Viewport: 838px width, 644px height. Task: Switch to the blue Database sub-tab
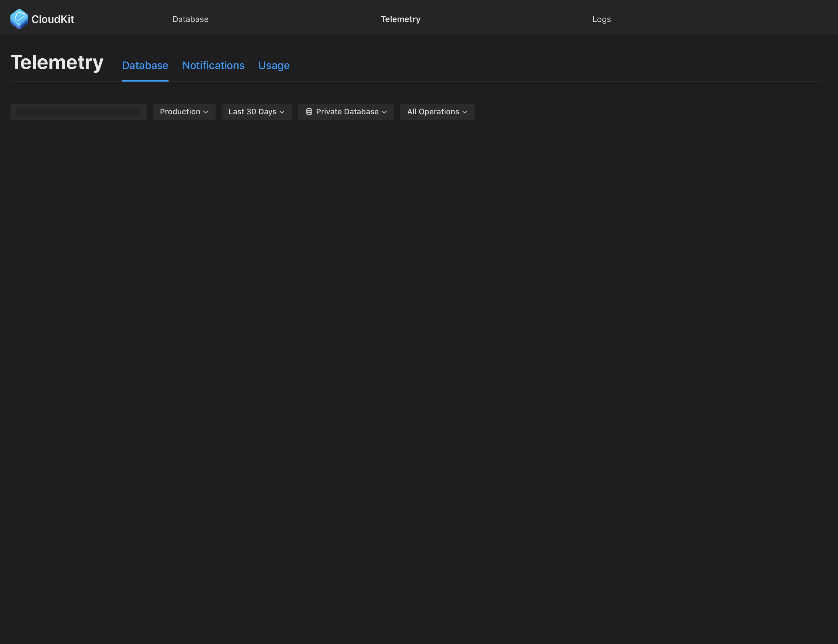point(145,65)
